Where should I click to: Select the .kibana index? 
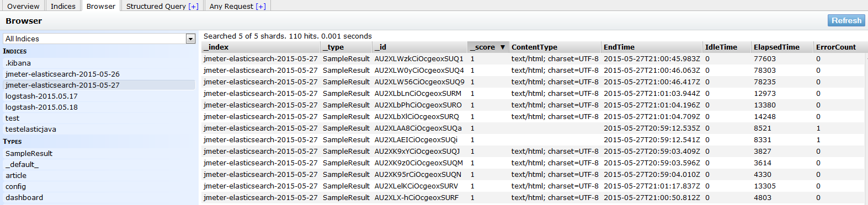[99, 63]
